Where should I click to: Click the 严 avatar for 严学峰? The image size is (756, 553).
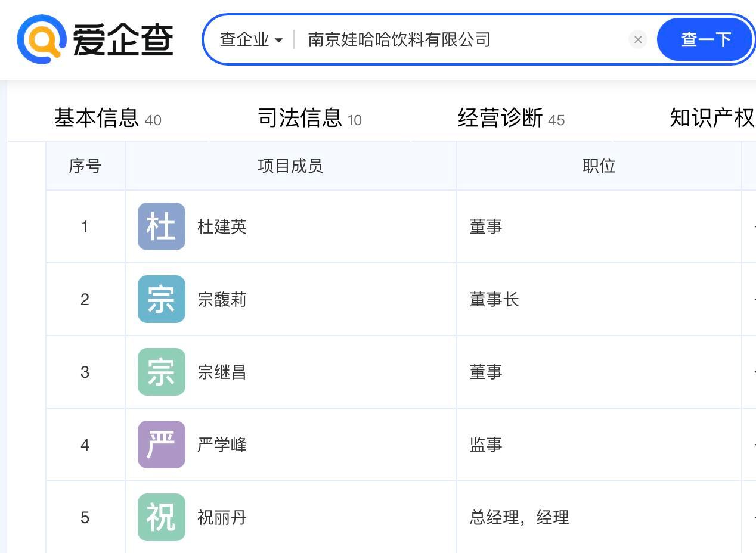point(162,445)
